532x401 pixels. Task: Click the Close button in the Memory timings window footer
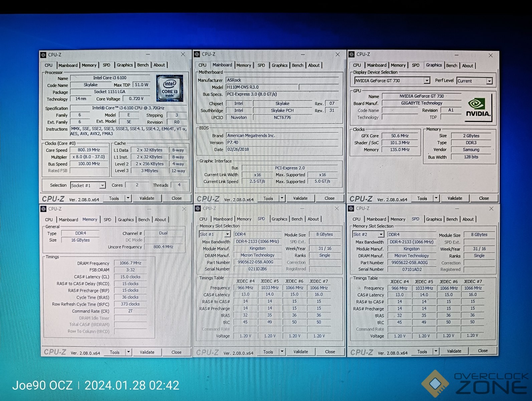point(177,352)
